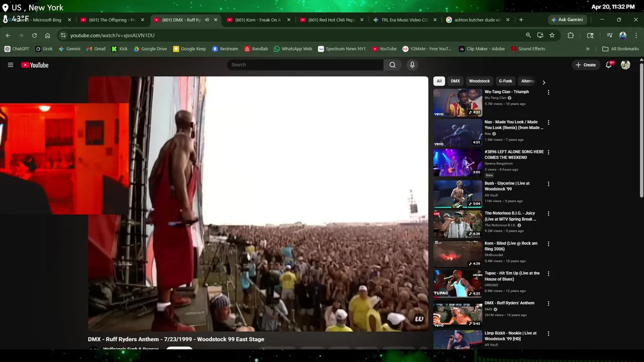Open Gmail bookmark
This screenshot has width=644, height=362.
tap(96, 49)
